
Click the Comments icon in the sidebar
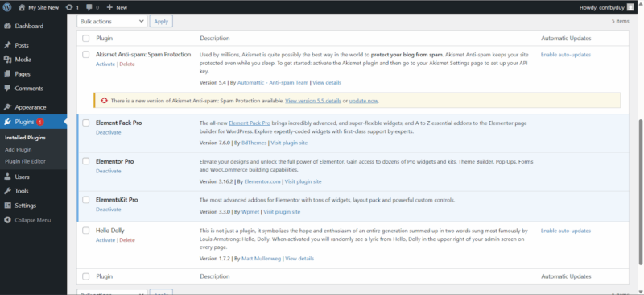[7, 89]
